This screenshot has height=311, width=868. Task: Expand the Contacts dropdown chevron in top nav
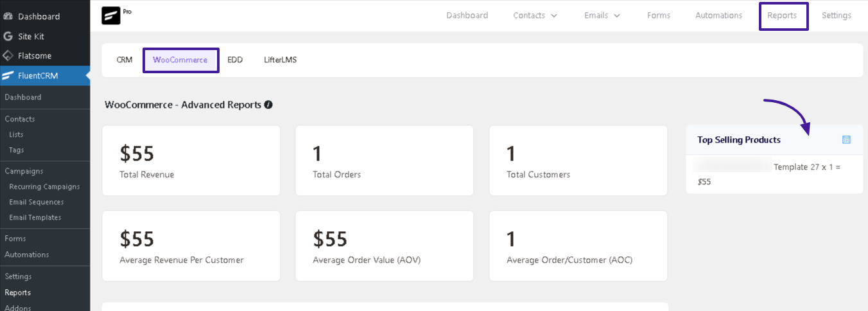(554, 16)
